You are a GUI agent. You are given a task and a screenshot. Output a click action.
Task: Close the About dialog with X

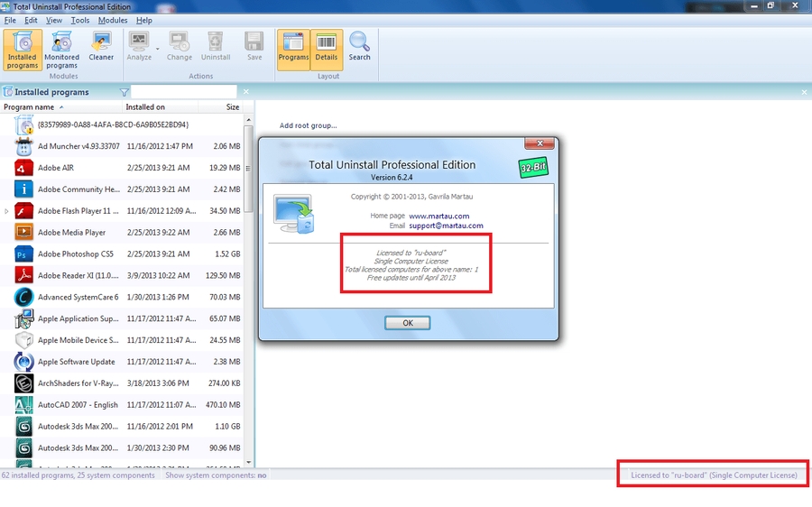pyautogui.click(x=540, y=143)
